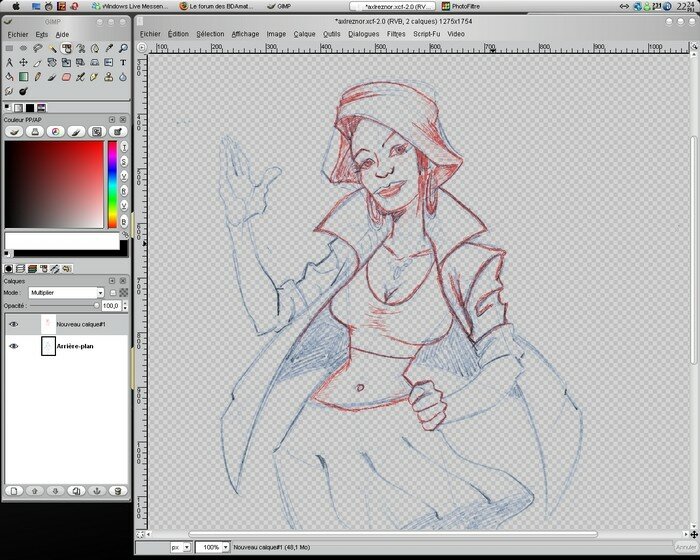Image resolution: width=700 pixels, height=560 pixels.
Task: Select the Measure compass tool
Action: point(9,63)
